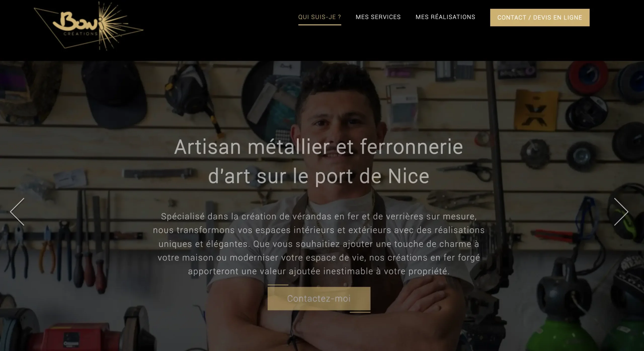The height and width of the screenshot is (351, 644).
Task: Open the Mes Services menu item
Action: pyautogui.click(x=378, y=17)
